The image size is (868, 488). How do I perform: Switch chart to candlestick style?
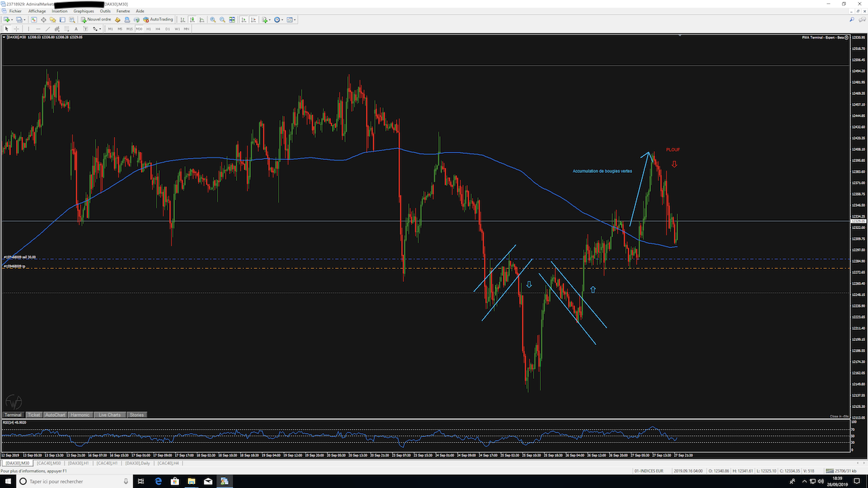(x=192, y=20)
